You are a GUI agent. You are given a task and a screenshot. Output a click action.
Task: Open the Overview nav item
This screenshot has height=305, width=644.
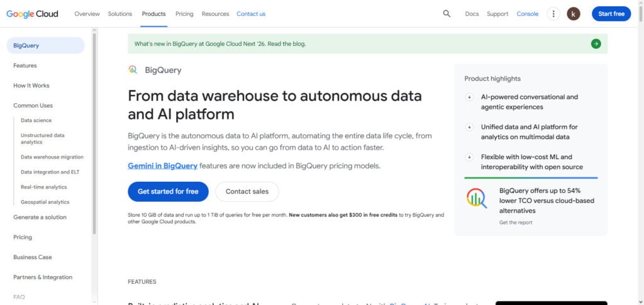pos(87,14)
